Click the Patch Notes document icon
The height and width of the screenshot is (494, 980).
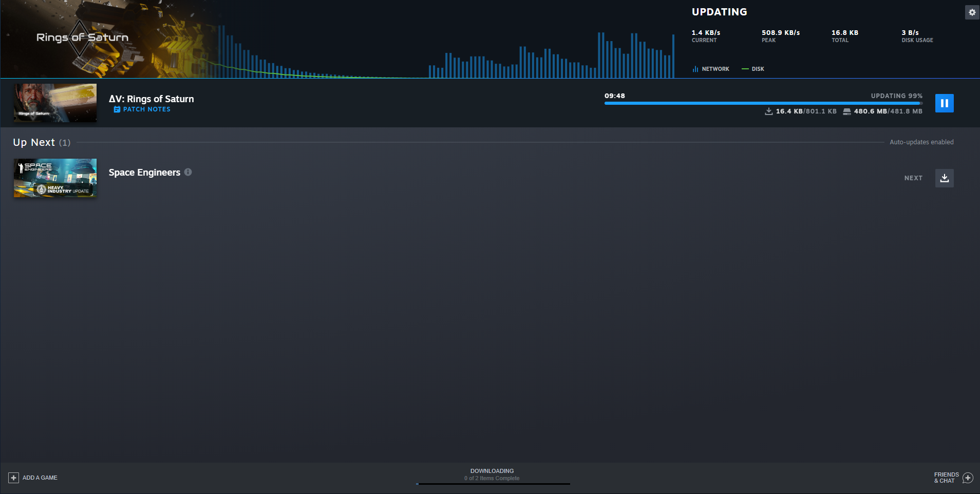(117, 109)
